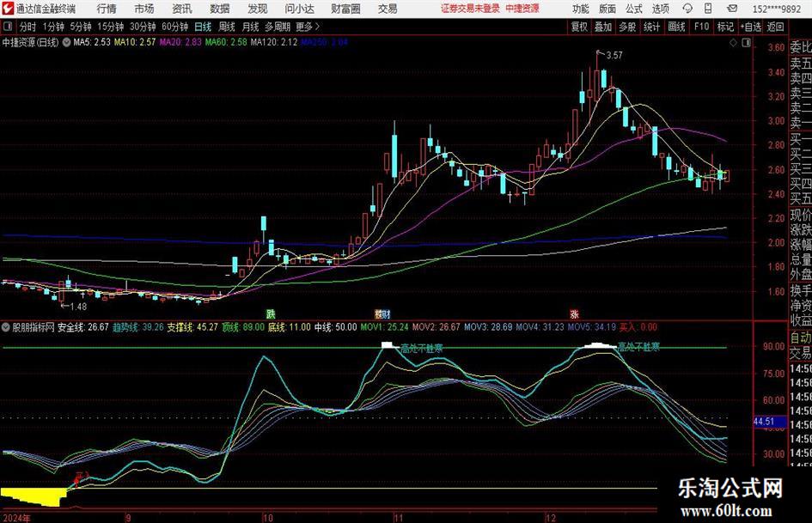812x523 pixels.
Task: Open the 交易 menu
Action: point(388,9)
